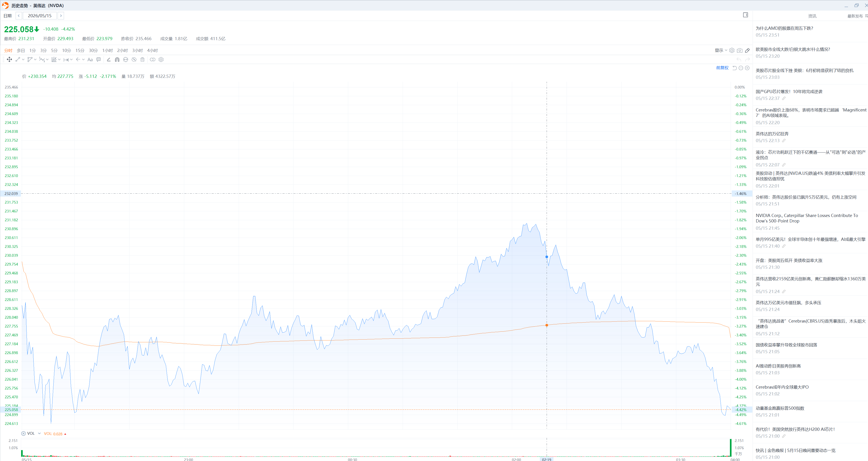
Task: Switch to the 1分 period tab
Action: click(x=32, y=51)
